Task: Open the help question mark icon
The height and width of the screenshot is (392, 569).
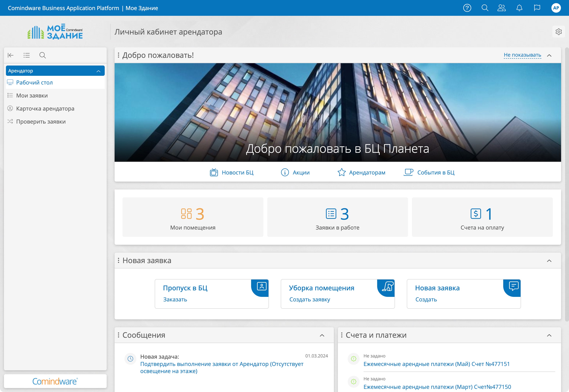Action: [467, 8]
